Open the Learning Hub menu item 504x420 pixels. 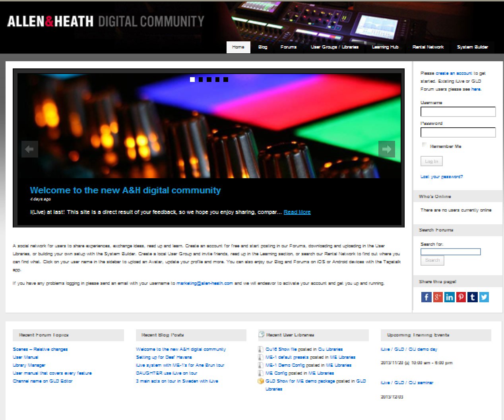tap(385, 47)
